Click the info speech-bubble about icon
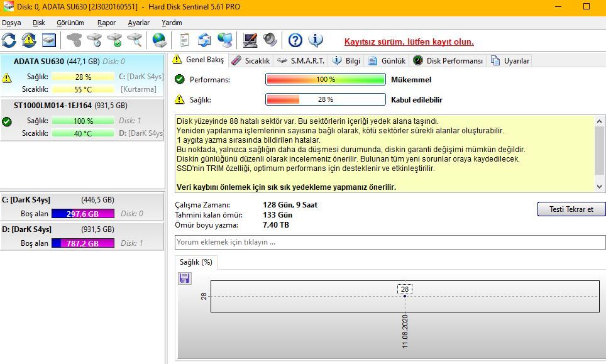Screen dimensions: 606x364 point(316,40)
